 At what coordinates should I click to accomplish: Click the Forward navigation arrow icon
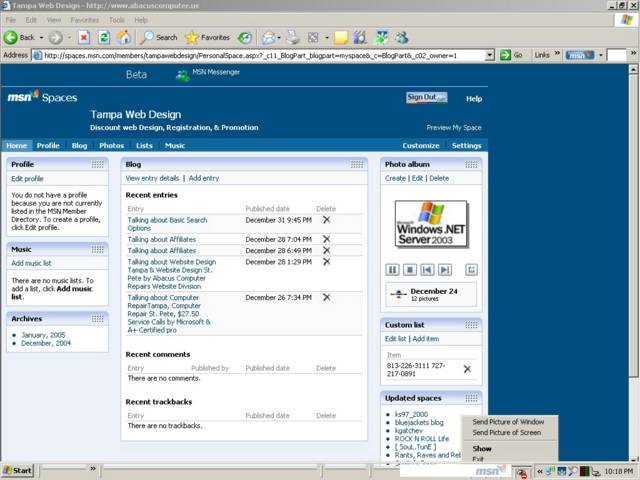(56, 38)
